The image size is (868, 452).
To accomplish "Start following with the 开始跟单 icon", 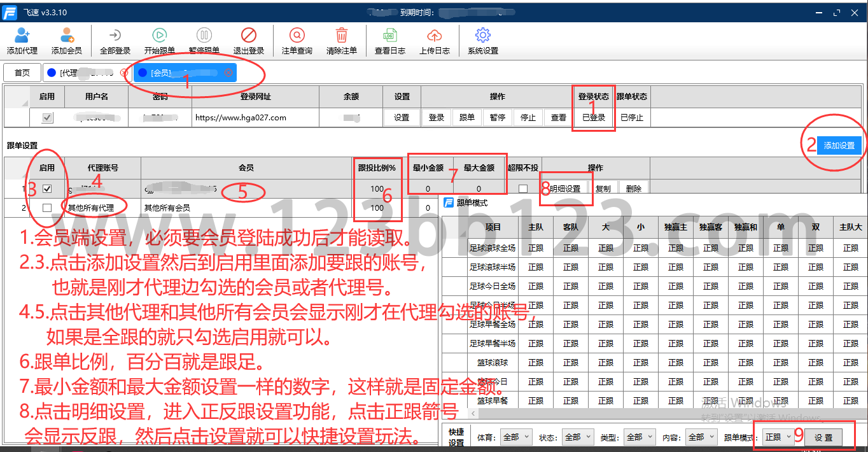I will click(x=160, y=36).
